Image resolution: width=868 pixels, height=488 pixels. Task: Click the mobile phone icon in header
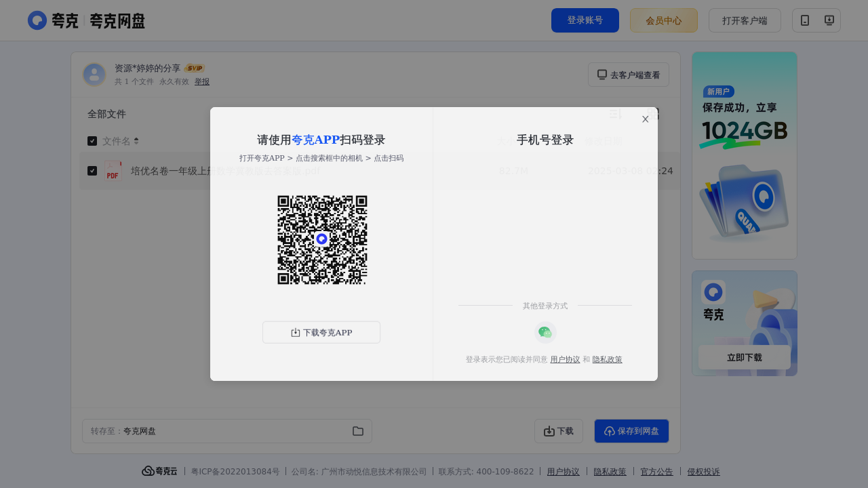(x=805, y=20)
